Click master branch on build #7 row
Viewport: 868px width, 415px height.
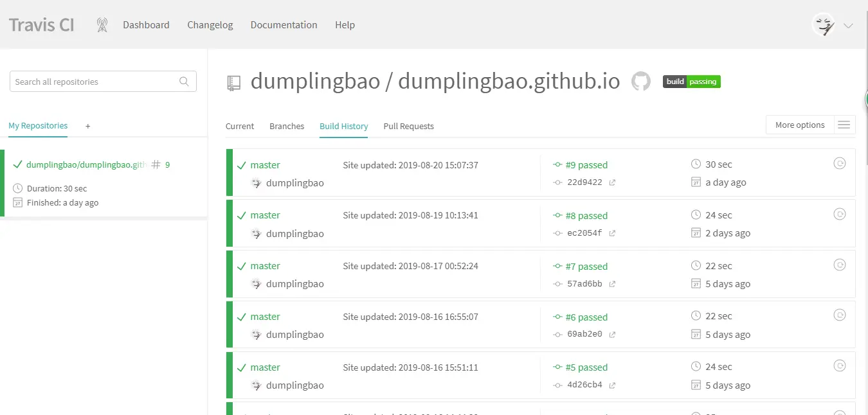265,266
